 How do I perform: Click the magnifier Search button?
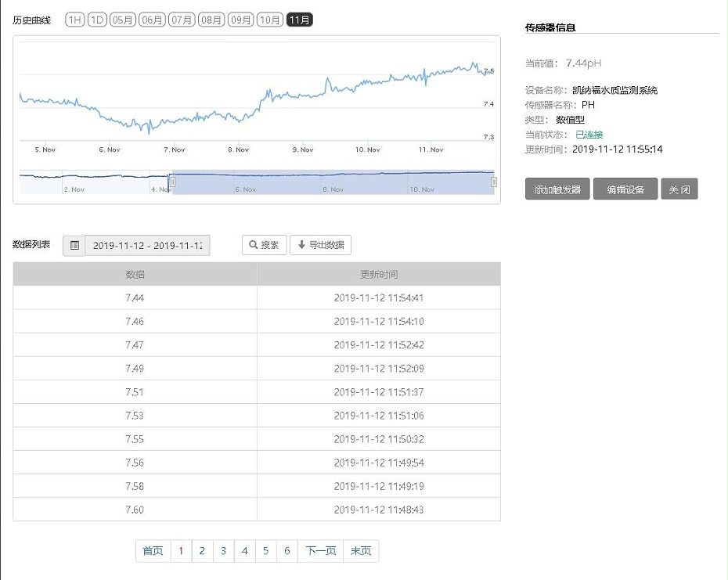coord(264,245)
